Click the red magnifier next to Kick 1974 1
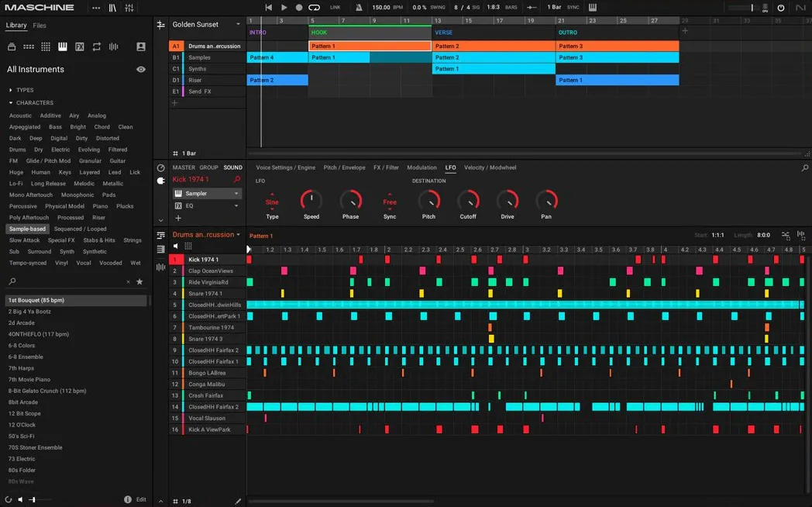Viewport: 812px width, 507px height. pos(237,180)
